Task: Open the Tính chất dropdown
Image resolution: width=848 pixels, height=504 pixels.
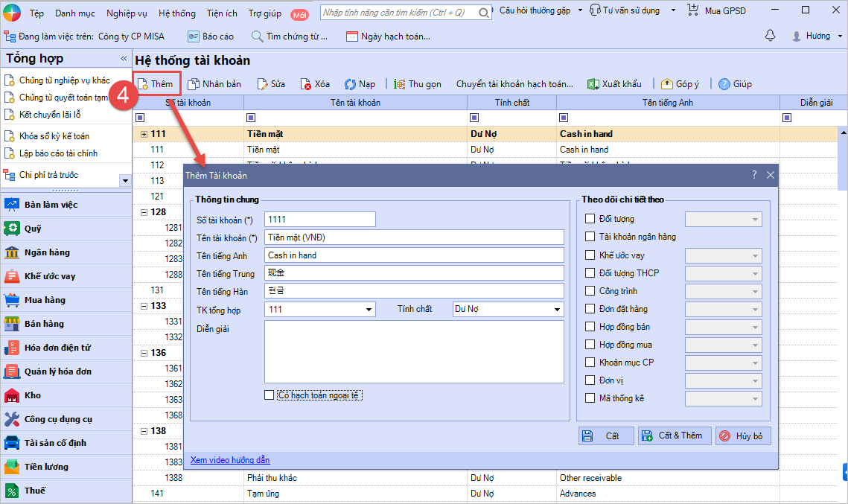Action: [x=556, y=310]
